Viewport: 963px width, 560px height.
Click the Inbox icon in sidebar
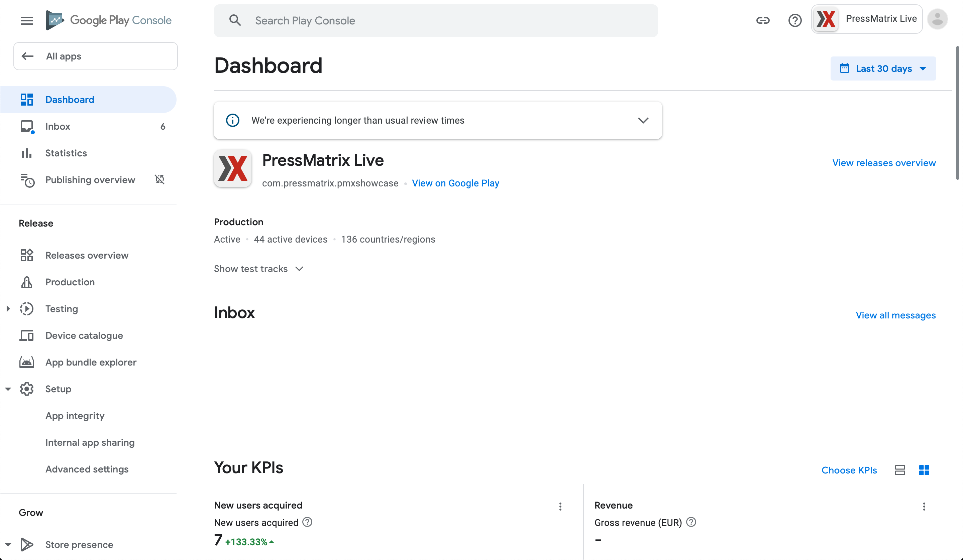27,126
